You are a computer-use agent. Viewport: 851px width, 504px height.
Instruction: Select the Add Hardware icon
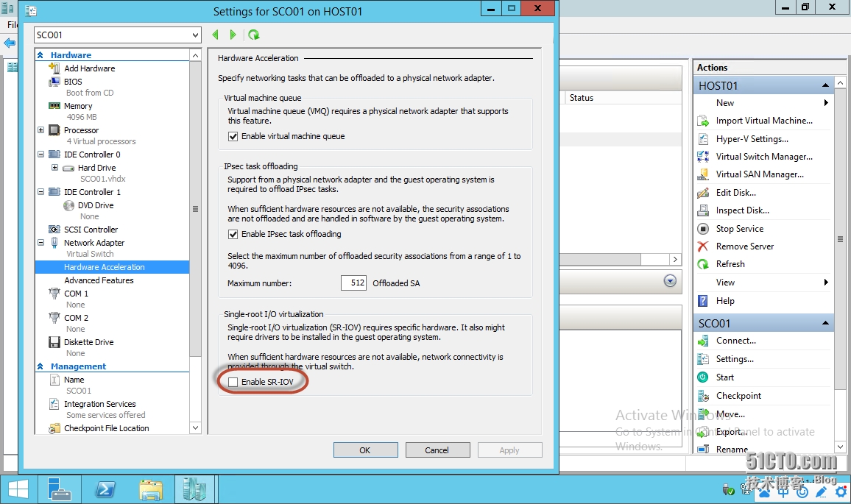[54, 68]
